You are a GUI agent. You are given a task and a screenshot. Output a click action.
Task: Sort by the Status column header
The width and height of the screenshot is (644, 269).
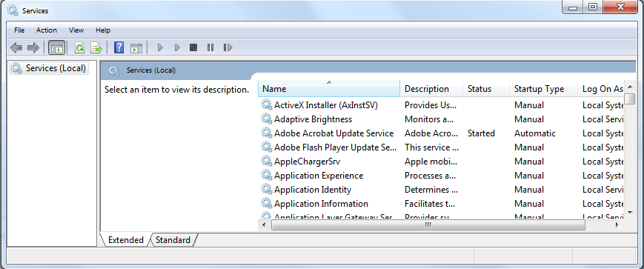[486, 89]
